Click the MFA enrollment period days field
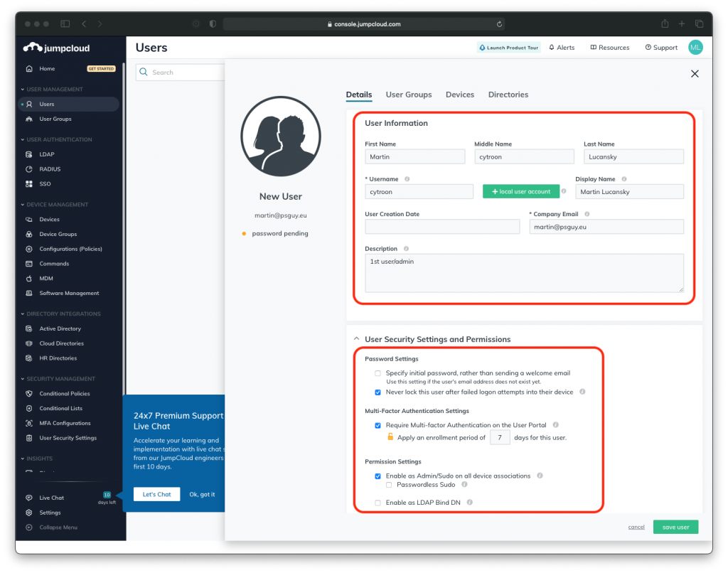 tap(500, 437)
